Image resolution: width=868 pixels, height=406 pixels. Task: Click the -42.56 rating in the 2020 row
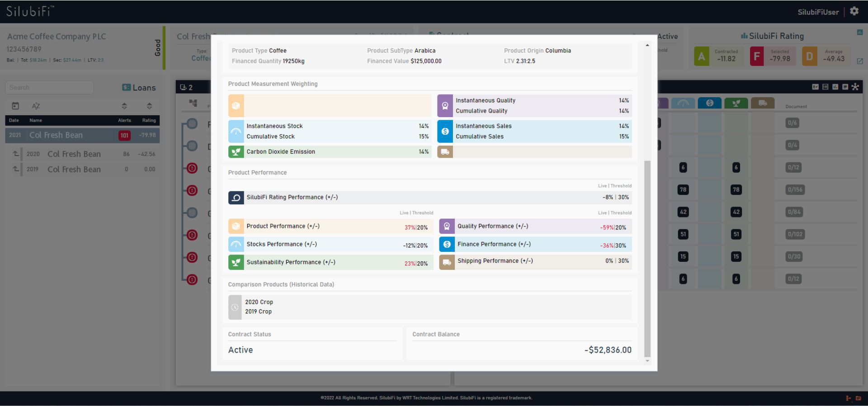point(147,154)
